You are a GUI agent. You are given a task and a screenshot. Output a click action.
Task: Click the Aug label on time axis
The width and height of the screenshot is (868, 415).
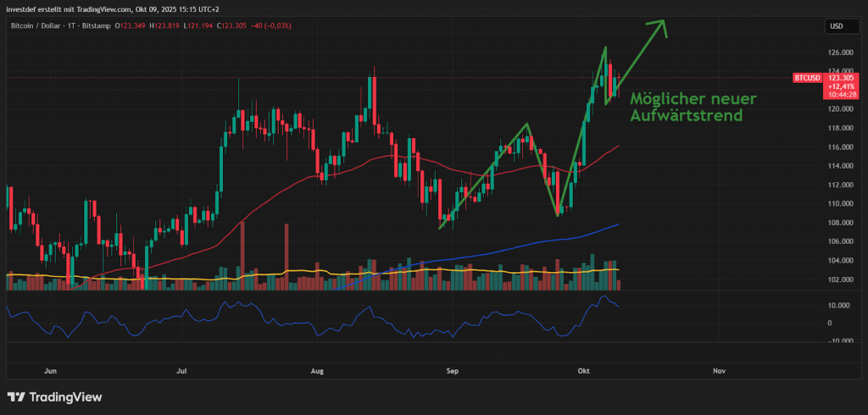click(x=318, y=371)
